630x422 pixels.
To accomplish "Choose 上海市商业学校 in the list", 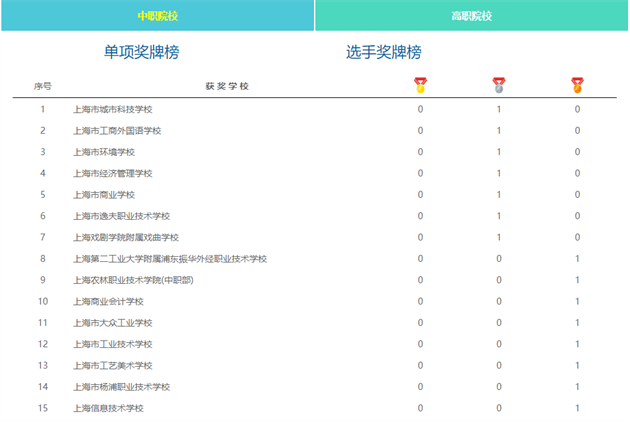I will [104, 195].
